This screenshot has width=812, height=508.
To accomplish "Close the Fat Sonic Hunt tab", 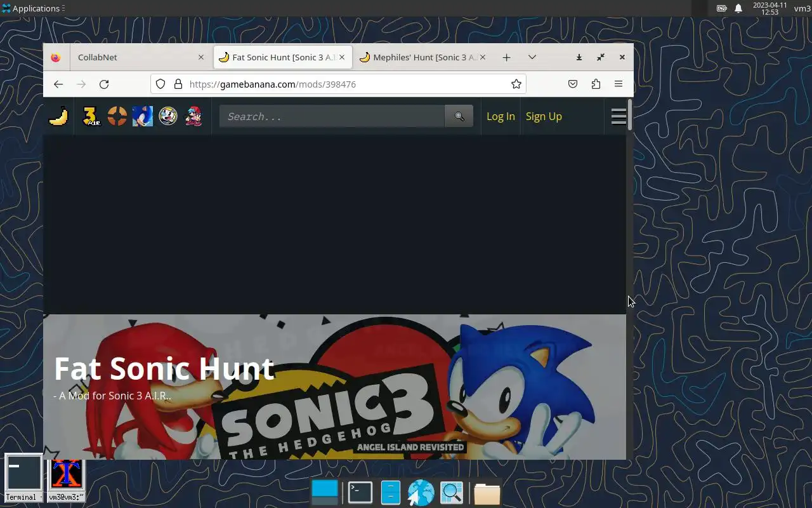I will (x=342, y=57).
